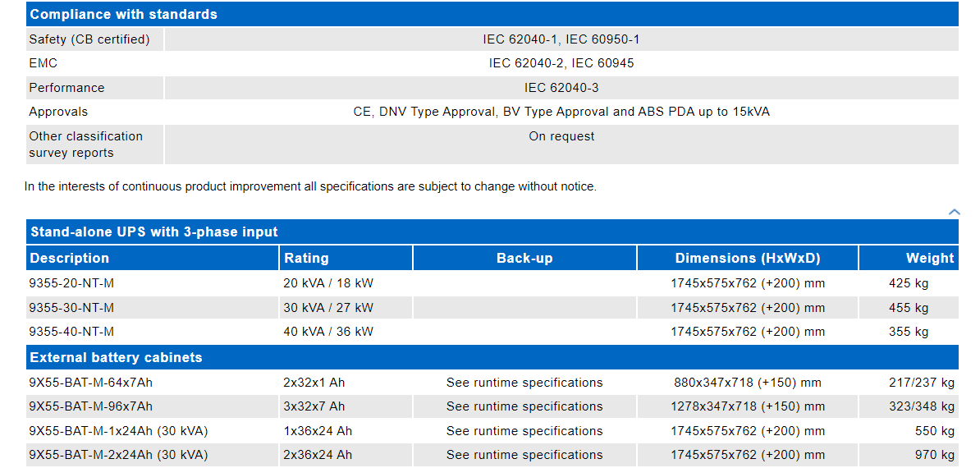Click the 'Compliance with standards' table header
The image size is (980, 468).
[123, 15]
